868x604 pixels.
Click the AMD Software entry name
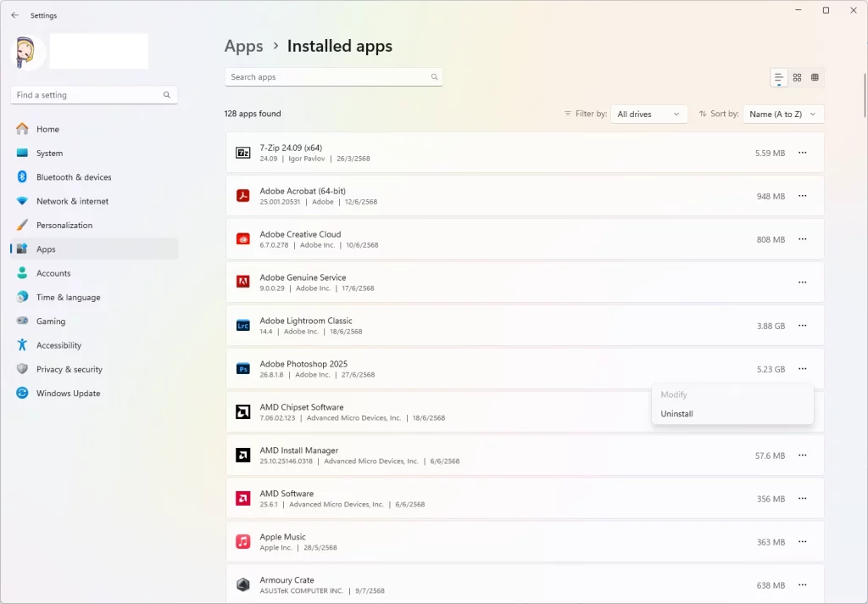[287, 494]
